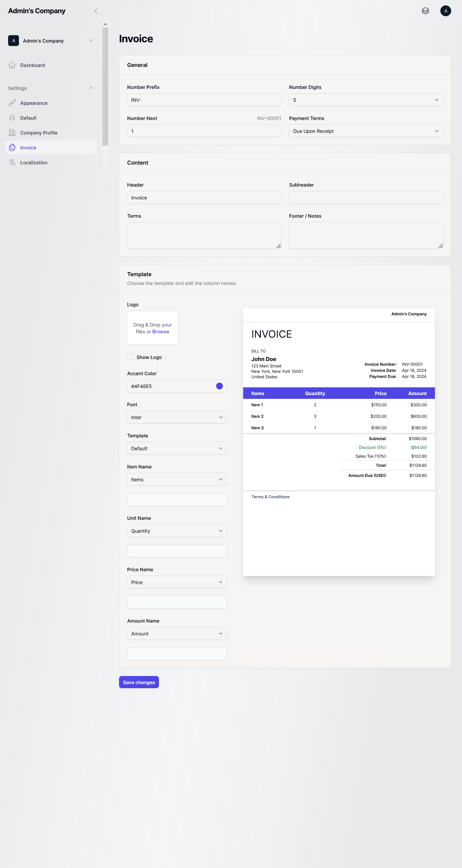Open the Payment Terms dropdown
This screenshot has height=868, width=462.
pos(366,131)
